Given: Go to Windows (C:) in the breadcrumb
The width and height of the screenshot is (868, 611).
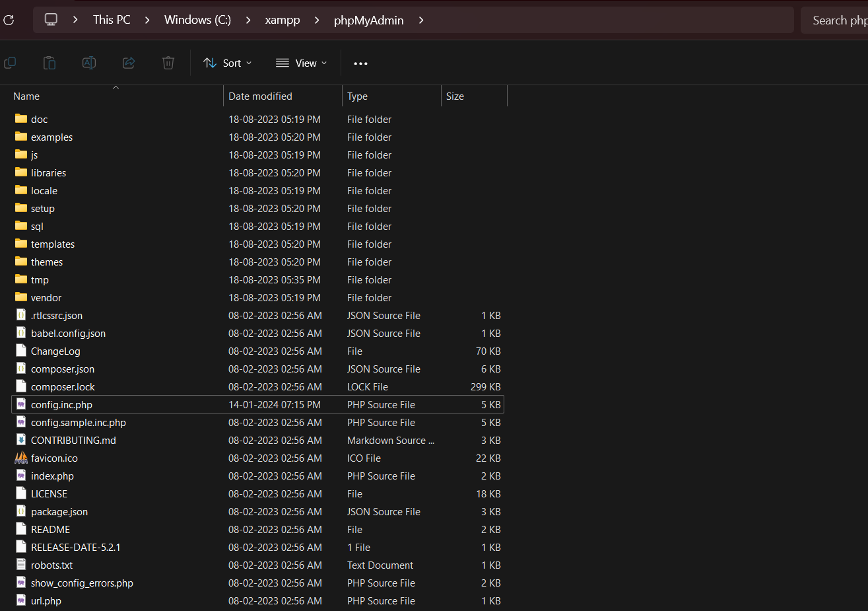Looking at the screenshot, I should (x=197, y=20).
